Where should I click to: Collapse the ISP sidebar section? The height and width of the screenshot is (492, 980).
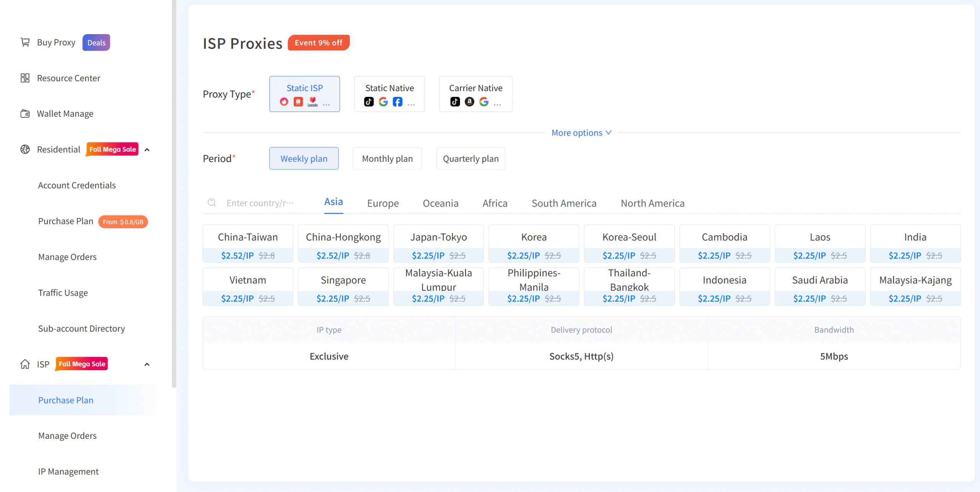coord(147,364)
